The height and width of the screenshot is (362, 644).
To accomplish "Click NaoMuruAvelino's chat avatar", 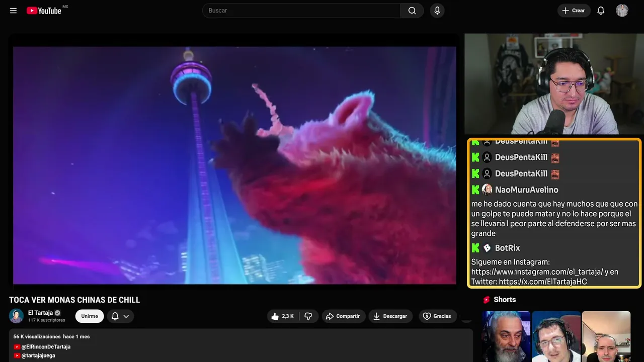I will (487, 190).
